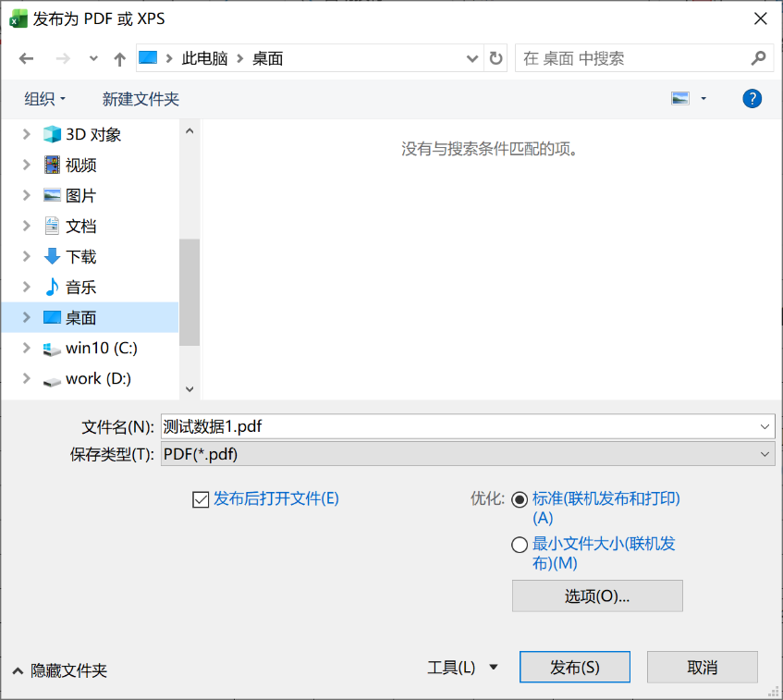Open the 组织 menu

[44, 99]
